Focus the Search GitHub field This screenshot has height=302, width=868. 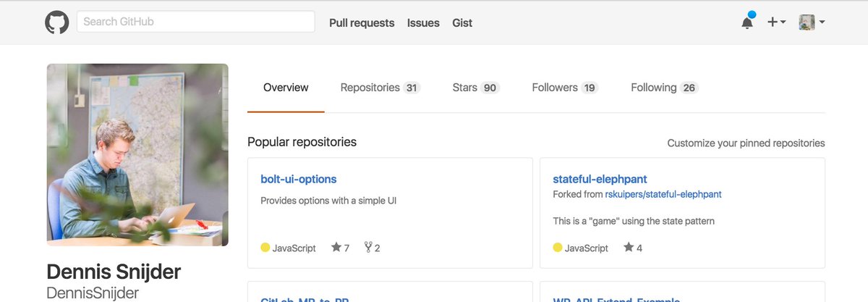196,22
